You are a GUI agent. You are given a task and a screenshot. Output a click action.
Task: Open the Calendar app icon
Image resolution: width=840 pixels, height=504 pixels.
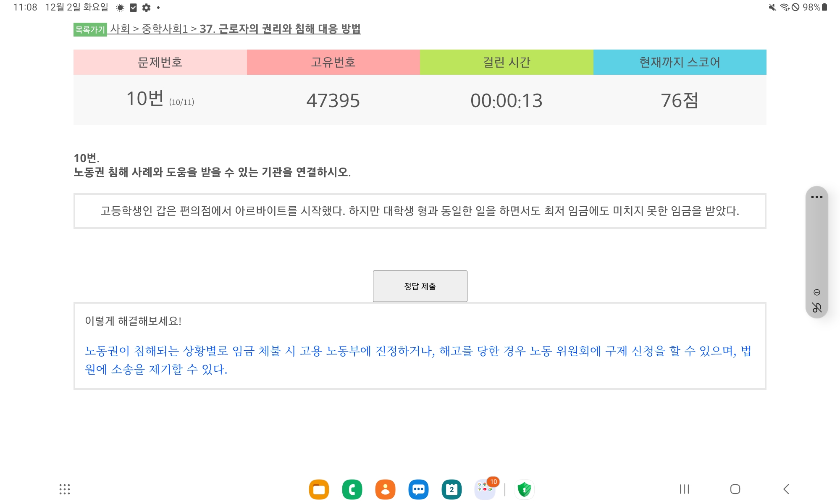(x=451, y=489)
